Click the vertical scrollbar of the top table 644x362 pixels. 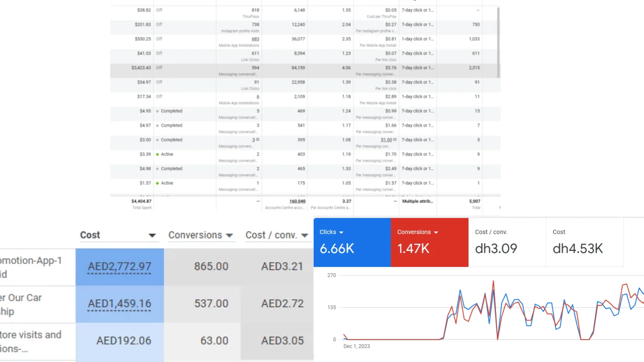pyautogui.click(x=498, y=43)
